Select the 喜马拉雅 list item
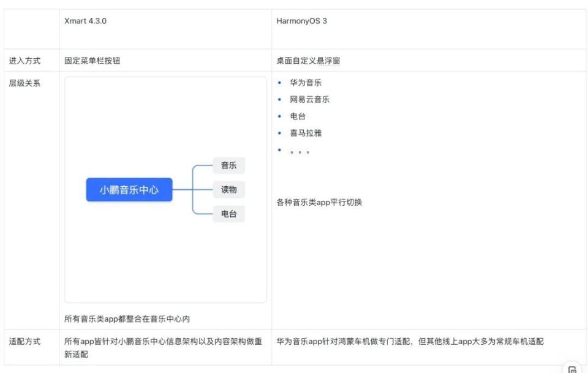 (x=305, y=133)
